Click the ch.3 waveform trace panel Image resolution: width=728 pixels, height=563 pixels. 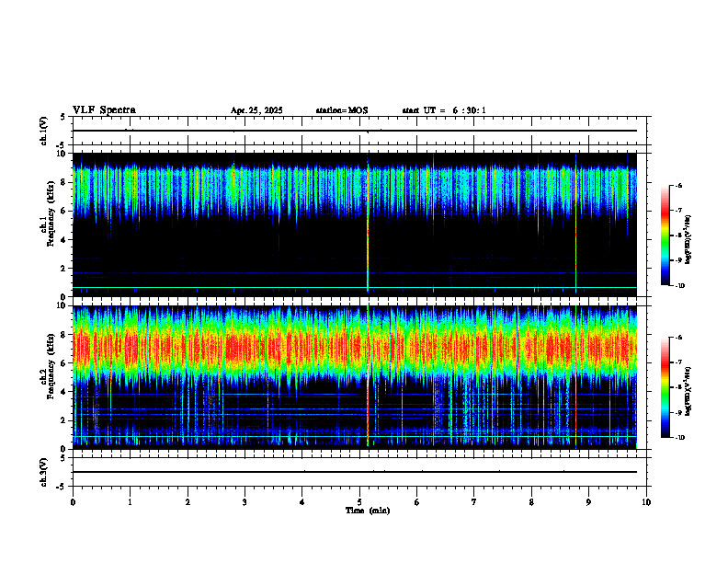click(x=359, y=472)
